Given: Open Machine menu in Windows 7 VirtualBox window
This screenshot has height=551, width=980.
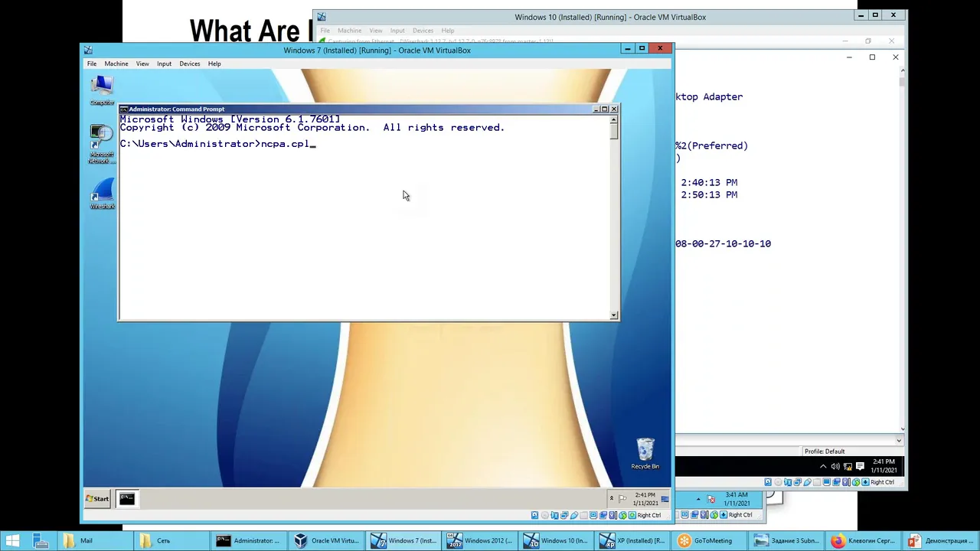Looking at the screenshot, I should (116, 64).
